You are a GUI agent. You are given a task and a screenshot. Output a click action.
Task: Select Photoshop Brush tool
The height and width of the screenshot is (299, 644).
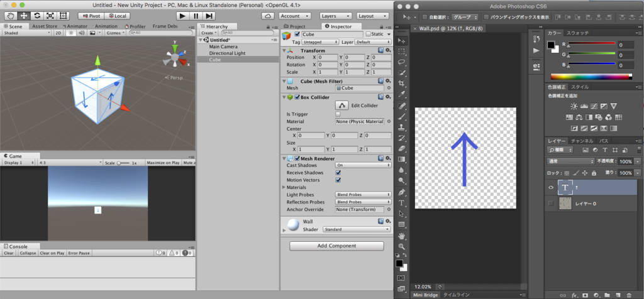[x=402, y=116]
